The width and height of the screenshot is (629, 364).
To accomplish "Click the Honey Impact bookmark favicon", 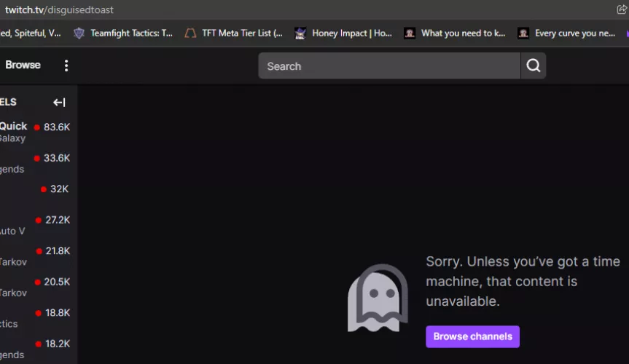I will point(300,33).
